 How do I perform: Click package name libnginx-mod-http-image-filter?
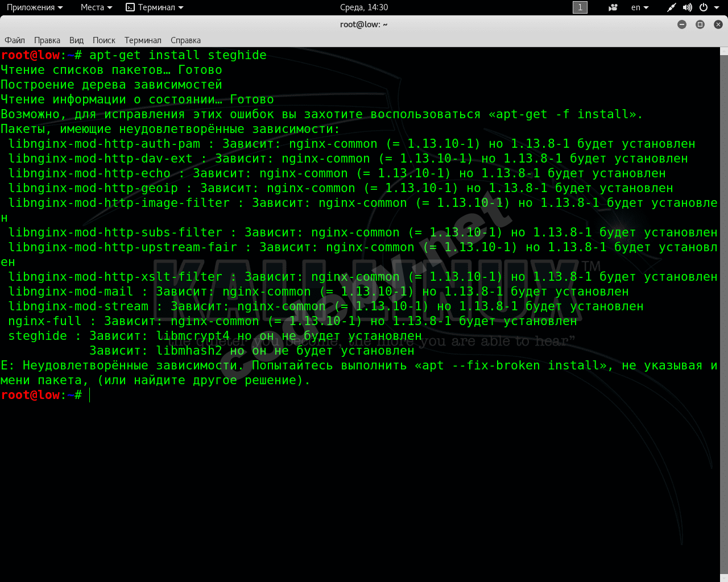(119, 203)
